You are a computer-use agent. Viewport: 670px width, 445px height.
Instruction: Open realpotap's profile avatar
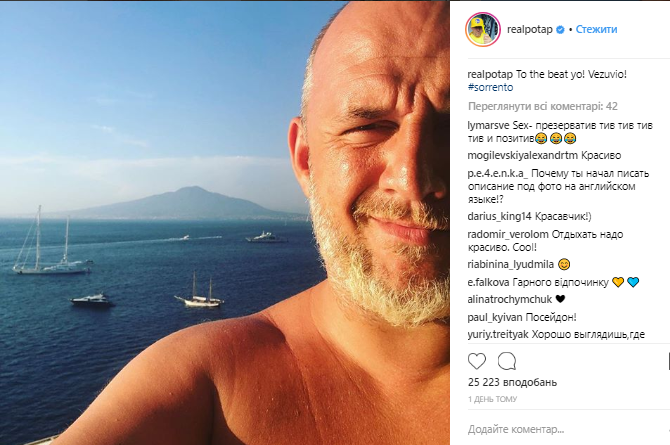pyautogui.click(x=482, y=30)
